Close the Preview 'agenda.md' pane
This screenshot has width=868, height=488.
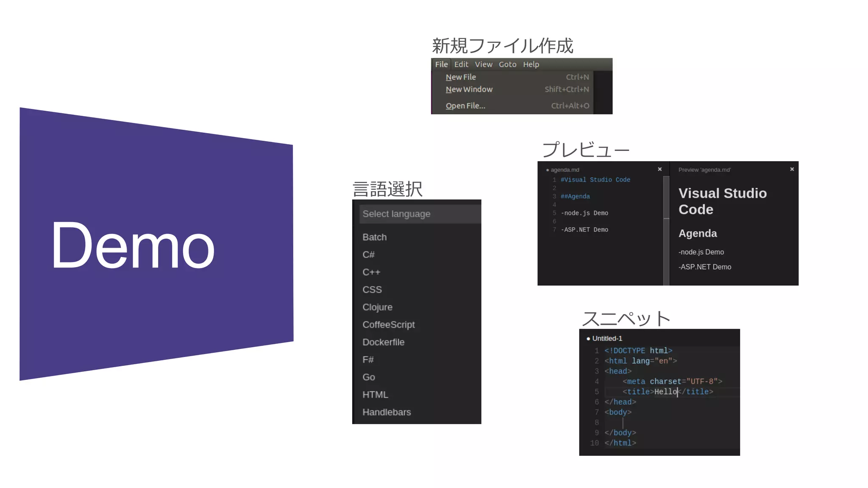point(792,169)
